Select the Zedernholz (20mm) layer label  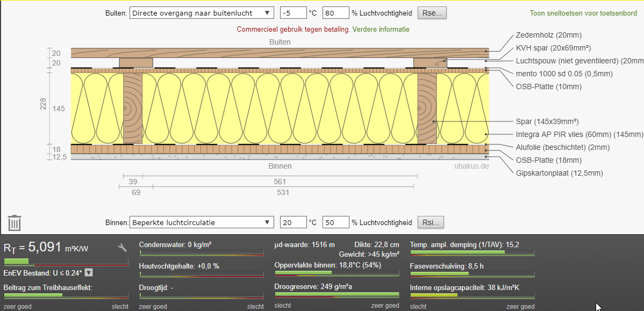click(x=548, y=35)
